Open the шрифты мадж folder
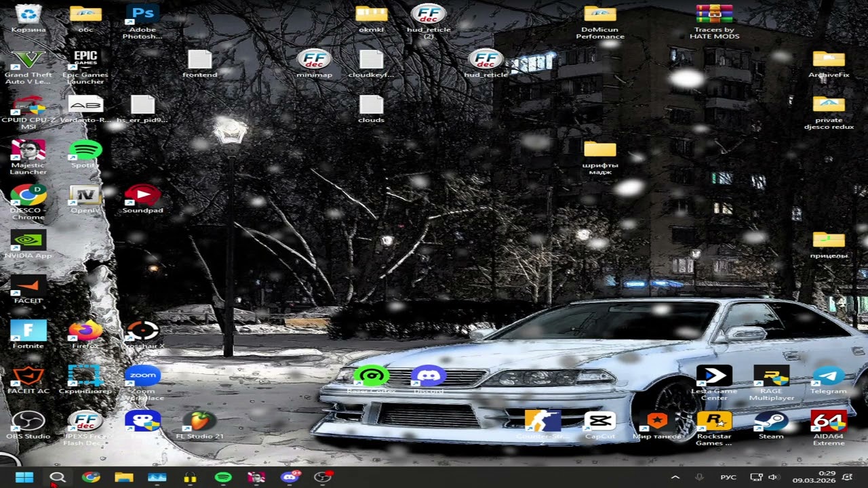 pos(600,157)
